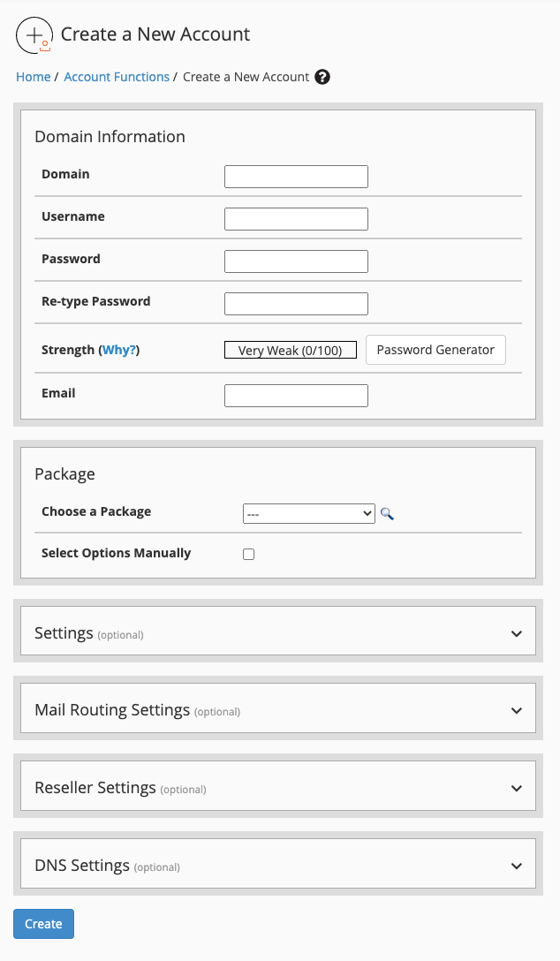Viewport: 560px width, 961px height.
Task: Click the Re-type Password field
Action: coord(297,303)
